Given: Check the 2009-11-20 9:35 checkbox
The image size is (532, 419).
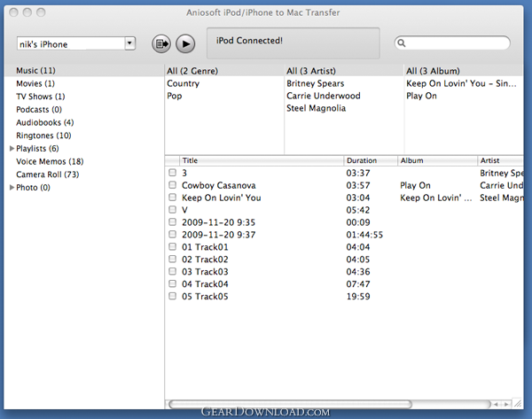Looking at the screenshot, I should pyautogui.click(x=172, y=222).
